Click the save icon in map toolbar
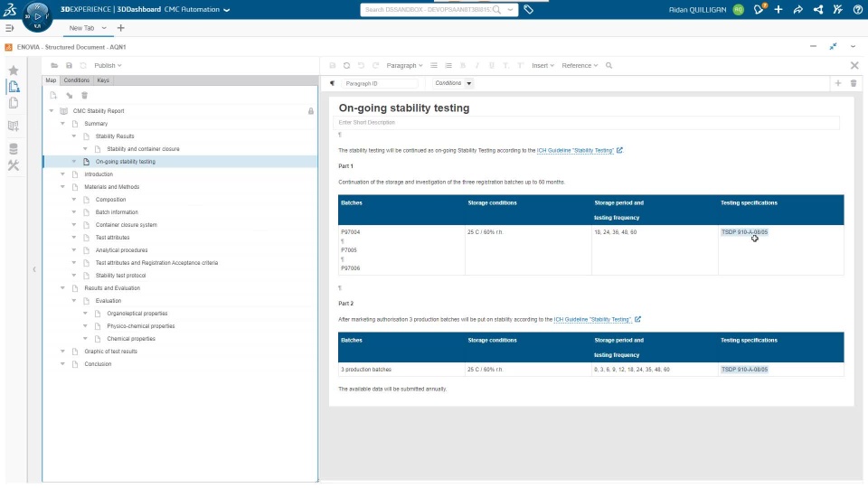This screenshot has width=868, height=488. click(x=70, y=65)
